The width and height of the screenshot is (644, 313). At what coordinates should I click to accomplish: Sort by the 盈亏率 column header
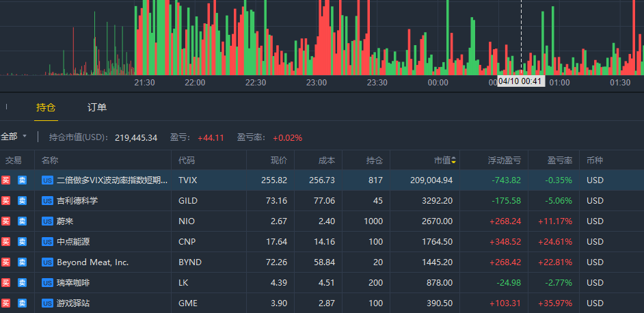point(560,161)
